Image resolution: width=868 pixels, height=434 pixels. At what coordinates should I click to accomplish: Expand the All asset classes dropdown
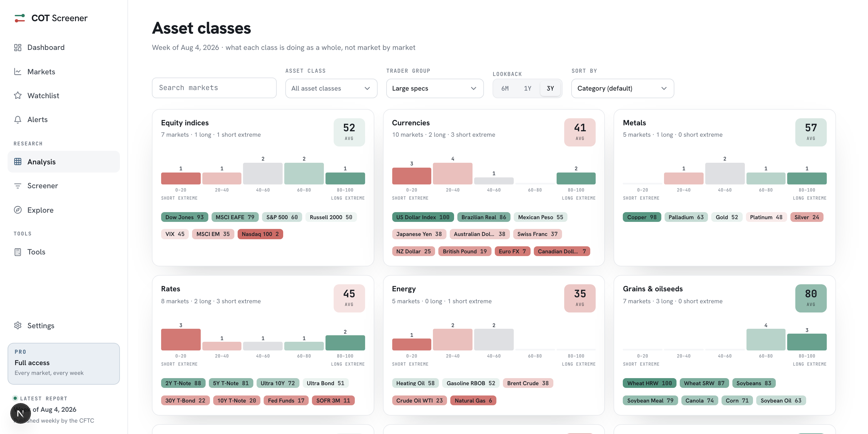331,89
